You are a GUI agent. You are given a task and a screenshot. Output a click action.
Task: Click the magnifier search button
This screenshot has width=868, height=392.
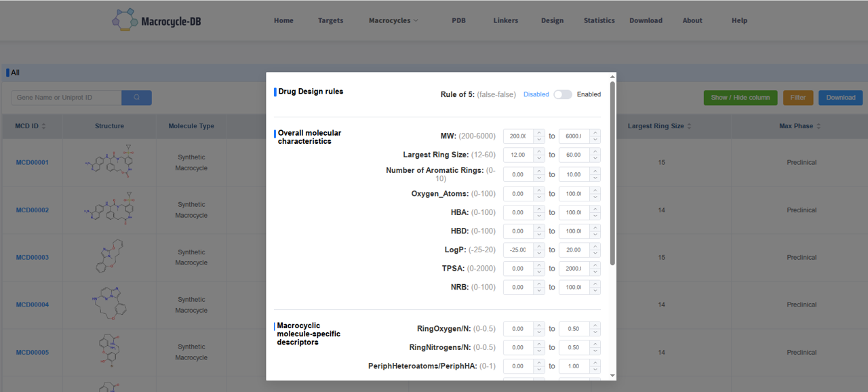click(136, 98)
